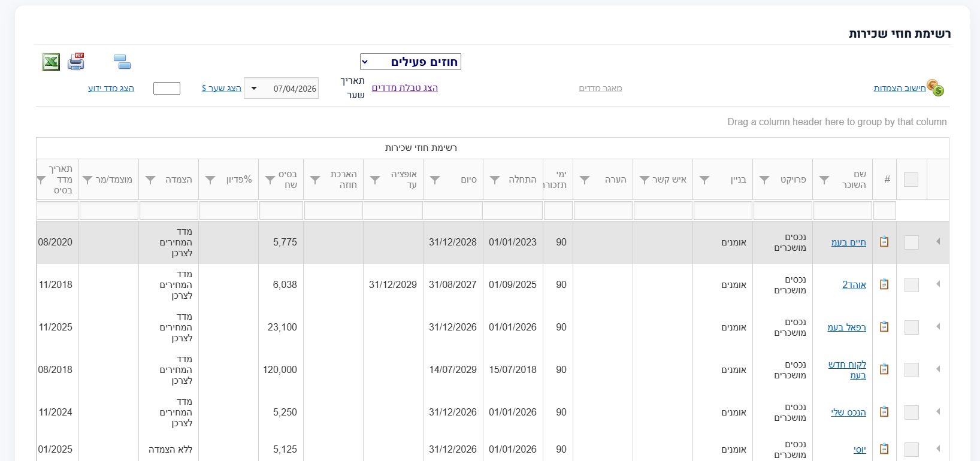Click the filter field under שם השוכר
This screenshot has width=980, height=461.
coord(842,211)
